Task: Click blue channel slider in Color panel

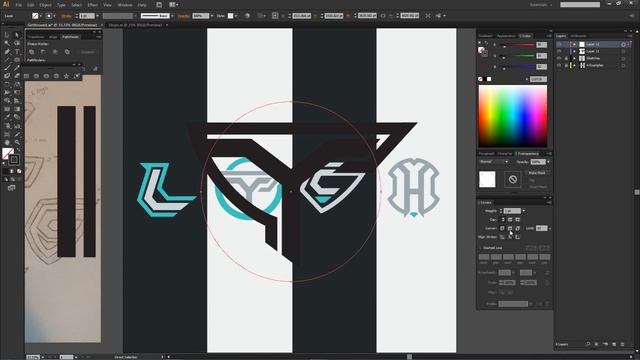Action: (517, 67)
